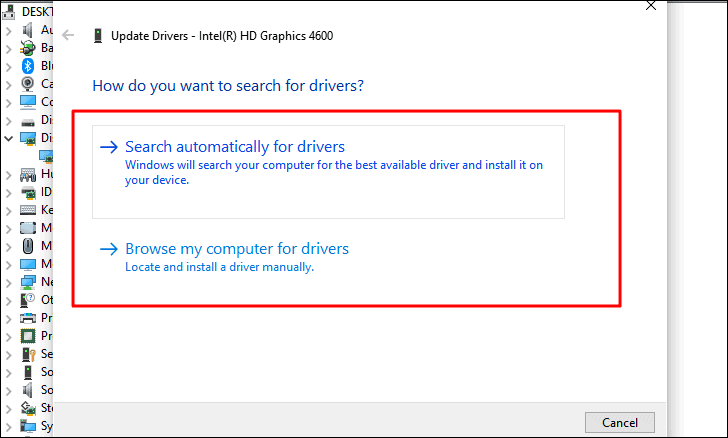Viewport: 728px width, 438px height.
Task: Click the Security devices key icon
Action: (29, 354)
